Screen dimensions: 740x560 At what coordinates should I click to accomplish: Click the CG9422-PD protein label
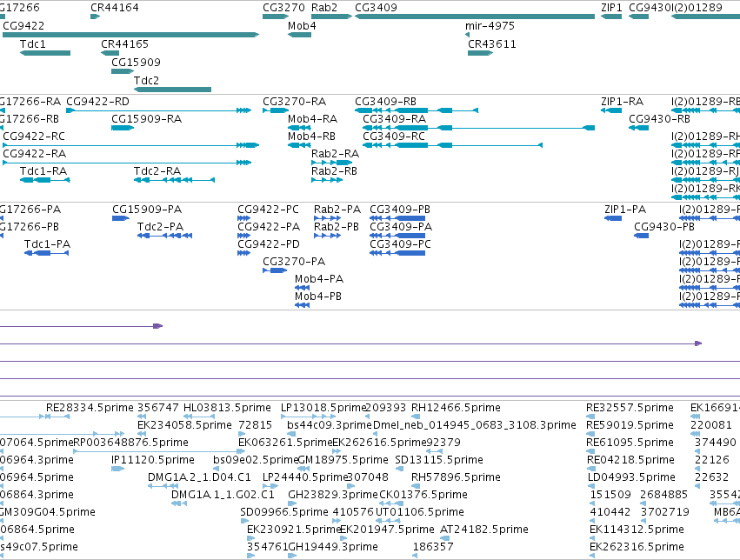[269, 244]
